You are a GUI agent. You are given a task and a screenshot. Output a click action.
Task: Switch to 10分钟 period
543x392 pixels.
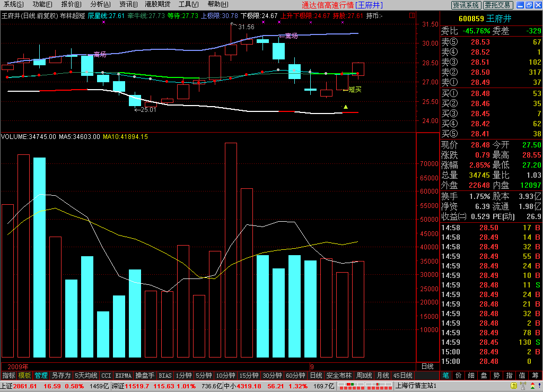click(x=226, y=376)
